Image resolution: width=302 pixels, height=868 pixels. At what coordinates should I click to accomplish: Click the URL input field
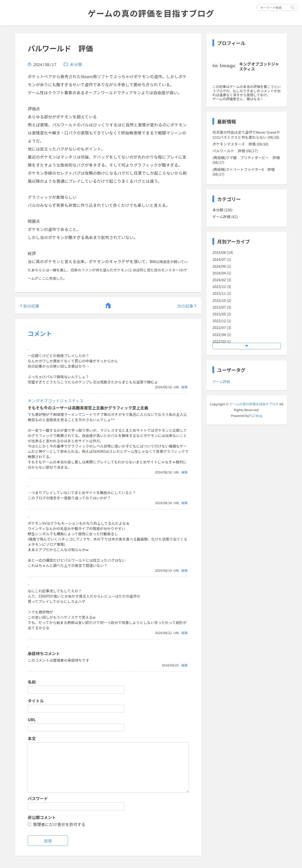click(x=76, y=727)
